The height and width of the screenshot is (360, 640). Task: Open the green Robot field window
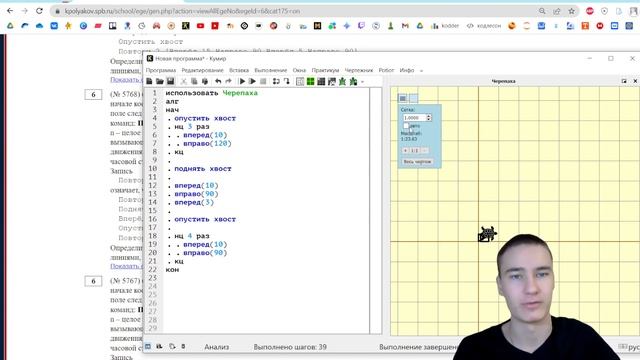pos(311,81)
